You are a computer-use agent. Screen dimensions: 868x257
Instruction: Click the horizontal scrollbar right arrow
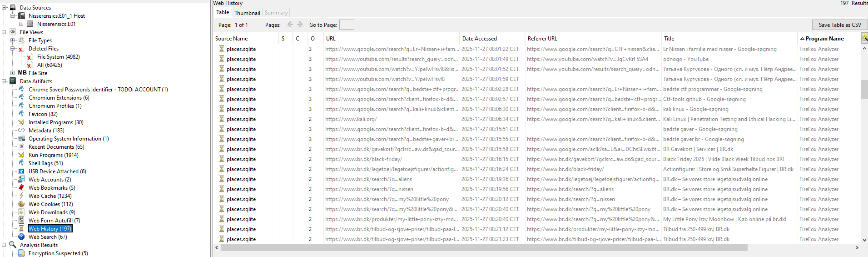point(857,248)
